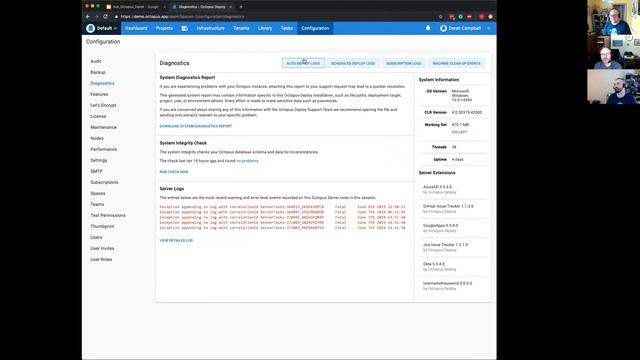Image resolution: width=640 pixels, height=360 pixels.
Task: Open Spaces in the sidebar
Action: (x=98, y=193)
